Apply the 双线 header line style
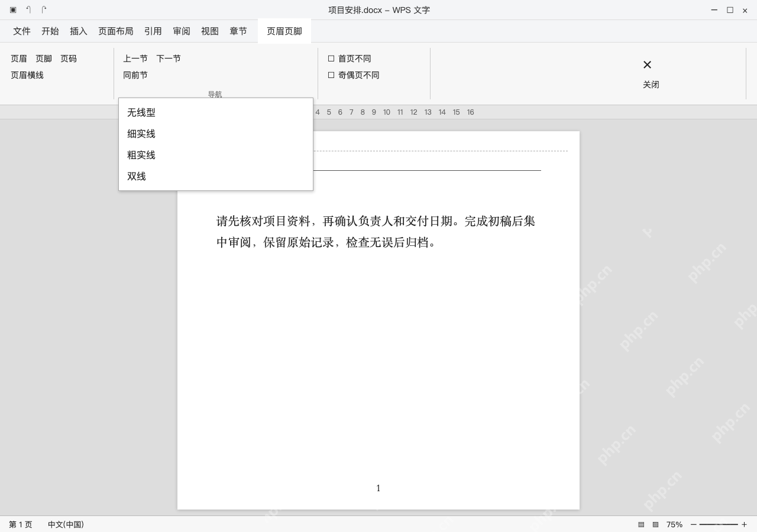The height and width of the screenshot is (532, 757). click(x=216, y=176)
